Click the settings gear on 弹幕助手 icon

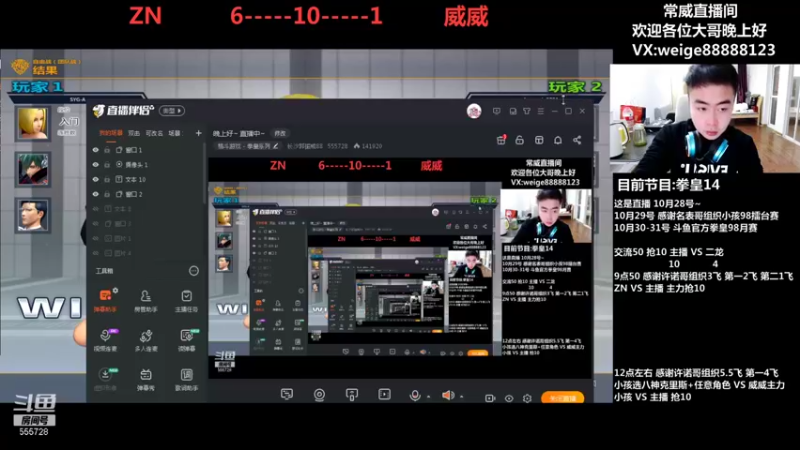(x=115, y=290)
